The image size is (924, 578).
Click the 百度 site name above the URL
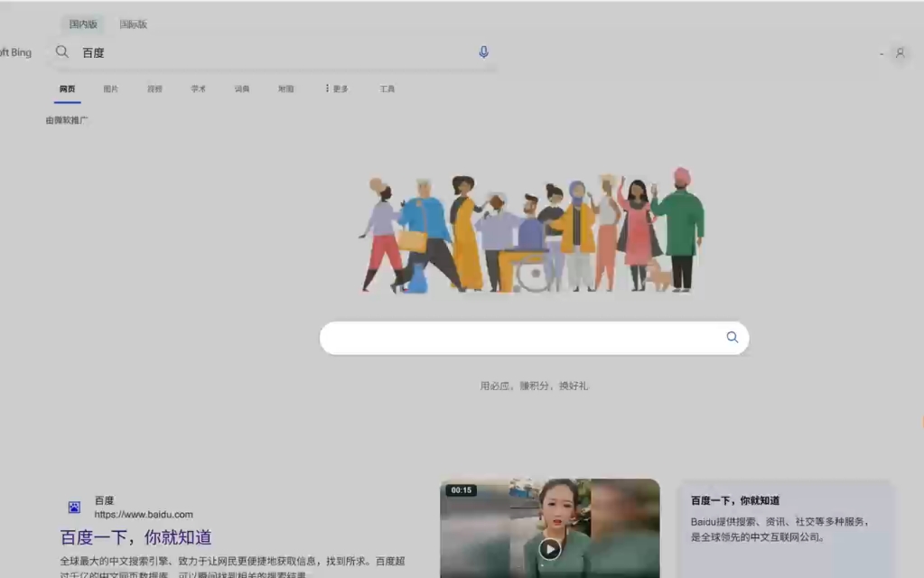104,500
